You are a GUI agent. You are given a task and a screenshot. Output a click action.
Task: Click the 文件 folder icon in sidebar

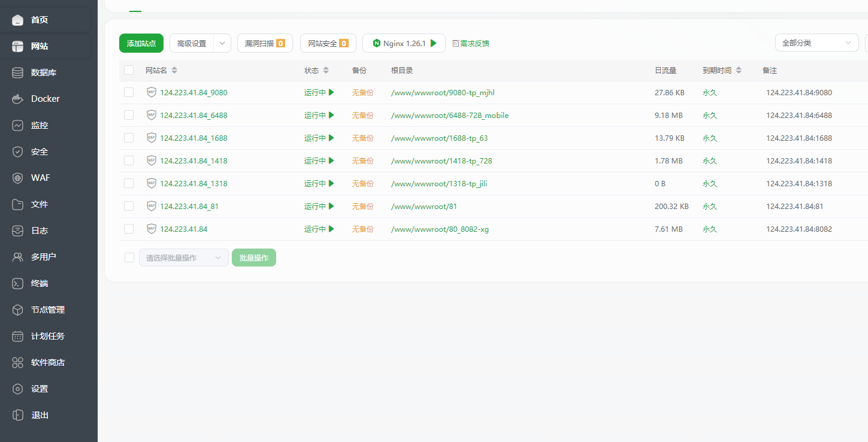coord(18,204)
